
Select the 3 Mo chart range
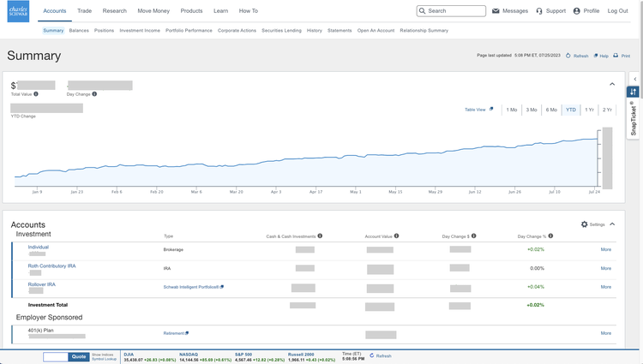532,110
